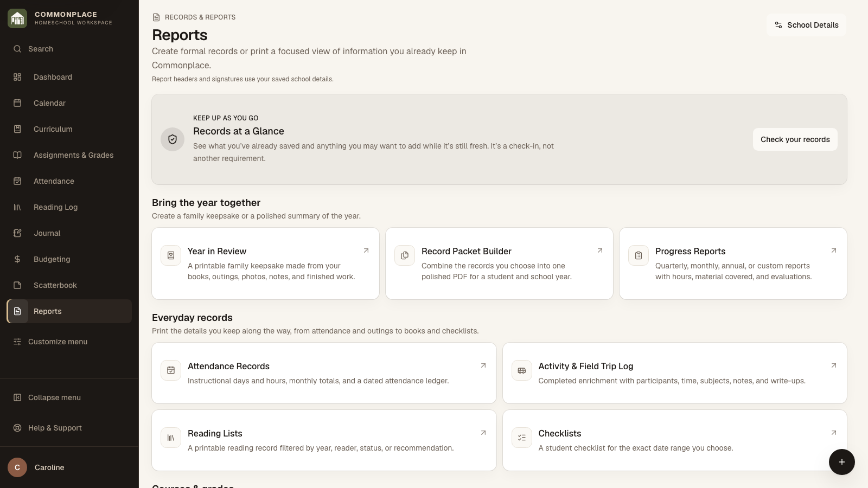Click the Reports document icon in sidebar
This screenshot has width=868, height=488.
coord(17,311)
